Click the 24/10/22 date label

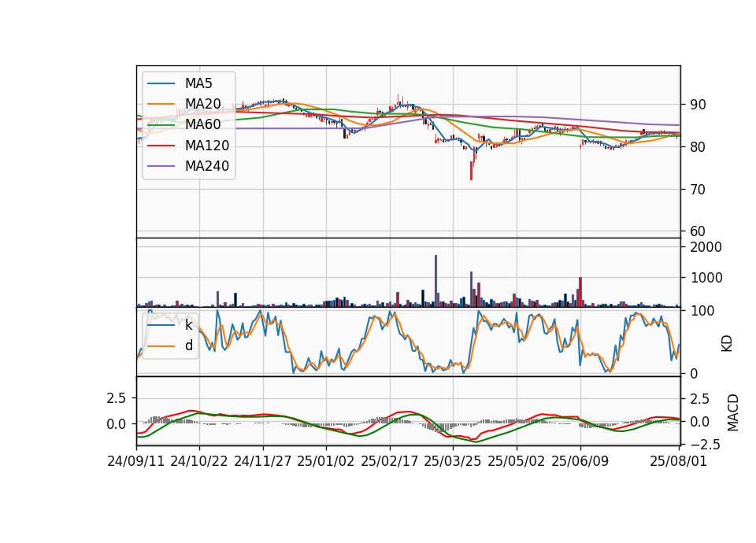pyautogui.click(x=199, y=461)
